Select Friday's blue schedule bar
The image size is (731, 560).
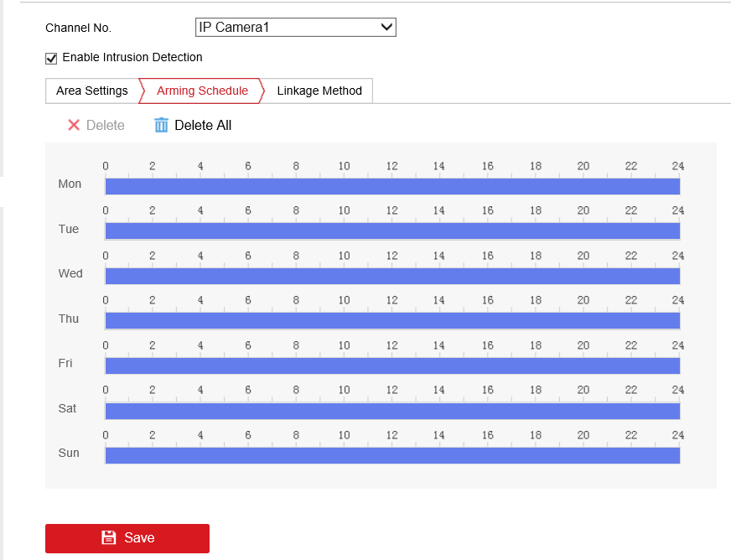[x=392, y=366]
